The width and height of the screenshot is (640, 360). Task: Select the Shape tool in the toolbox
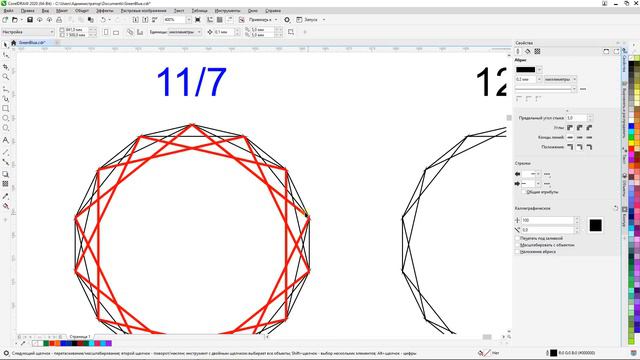pyautogui.click(x=5, y=55)
